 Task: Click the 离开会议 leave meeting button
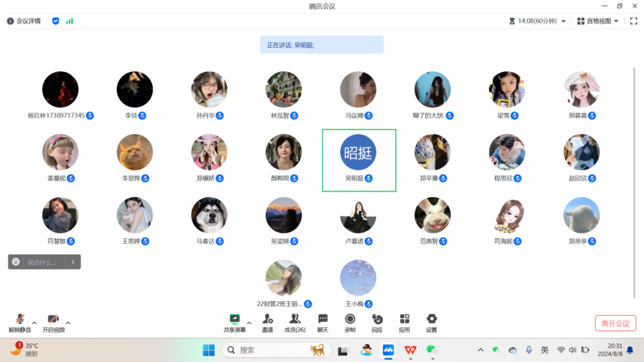tap(615, 322)
